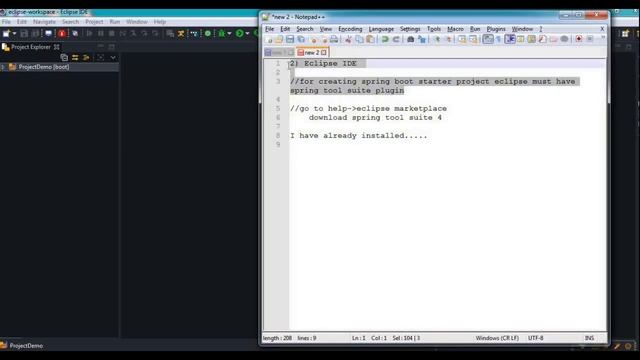
Task: Open the Eclipse Navigate menu
Action: point(44,22)
